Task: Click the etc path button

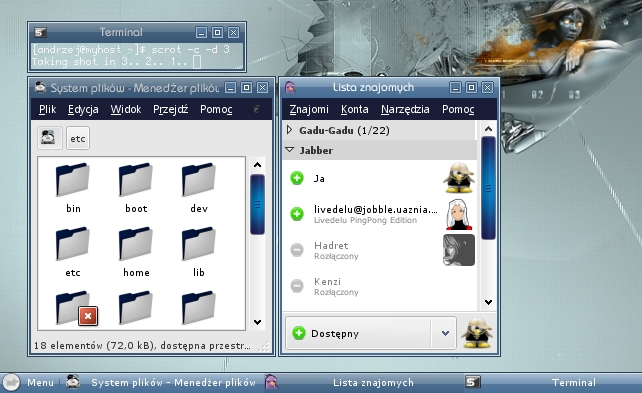Action: pos(78,138)
